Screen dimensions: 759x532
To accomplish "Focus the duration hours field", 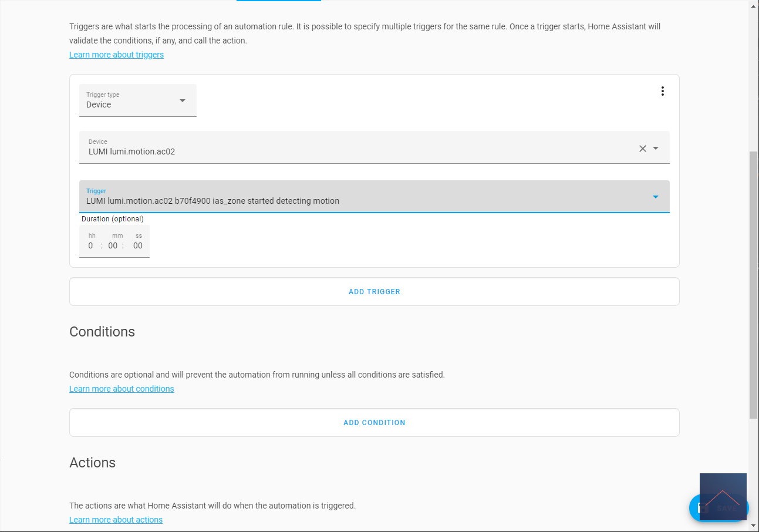I will (x=91, y=245).
